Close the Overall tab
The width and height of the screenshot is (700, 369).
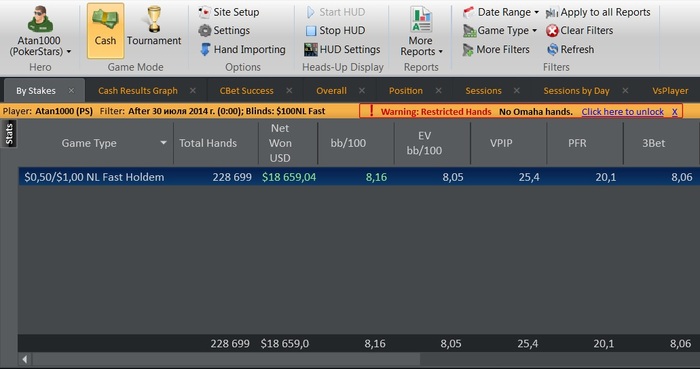tap(362, 91)
